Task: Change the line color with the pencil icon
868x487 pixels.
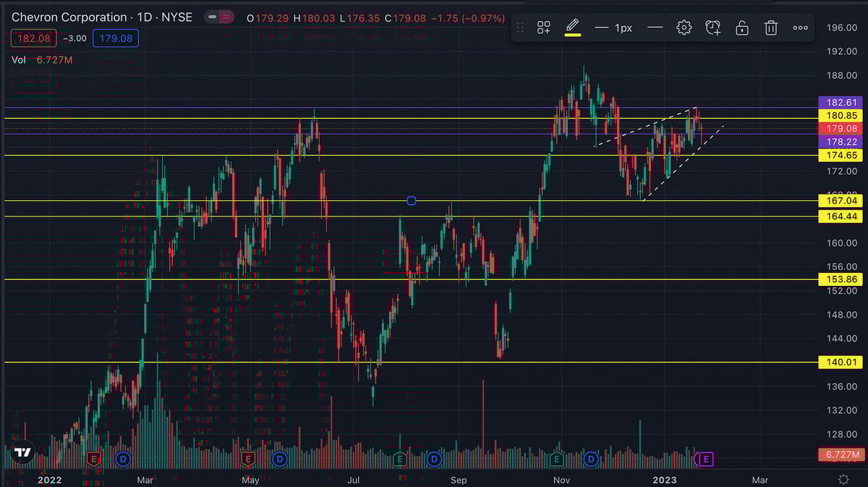Action: click(572, 27)
